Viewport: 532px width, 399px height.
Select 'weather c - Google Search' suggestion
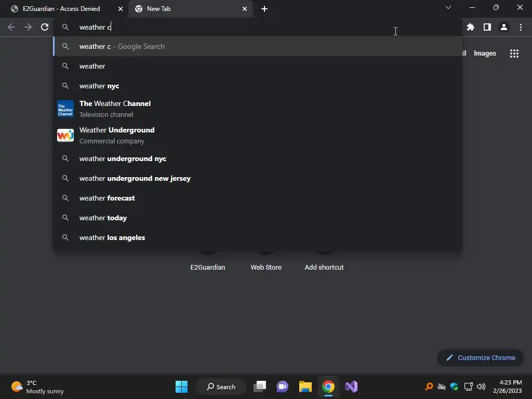click(258, 46)
